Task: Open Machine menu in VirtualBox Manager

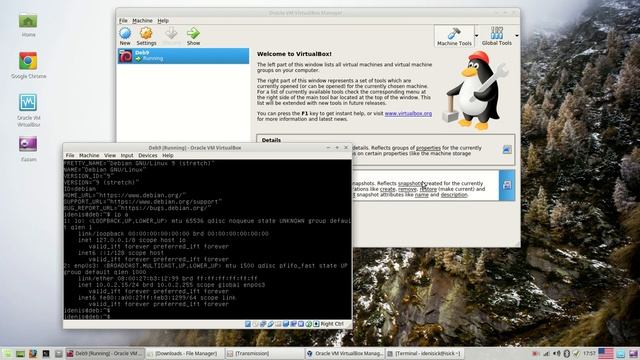Action: pyautogui.click(x=142, y=20)
